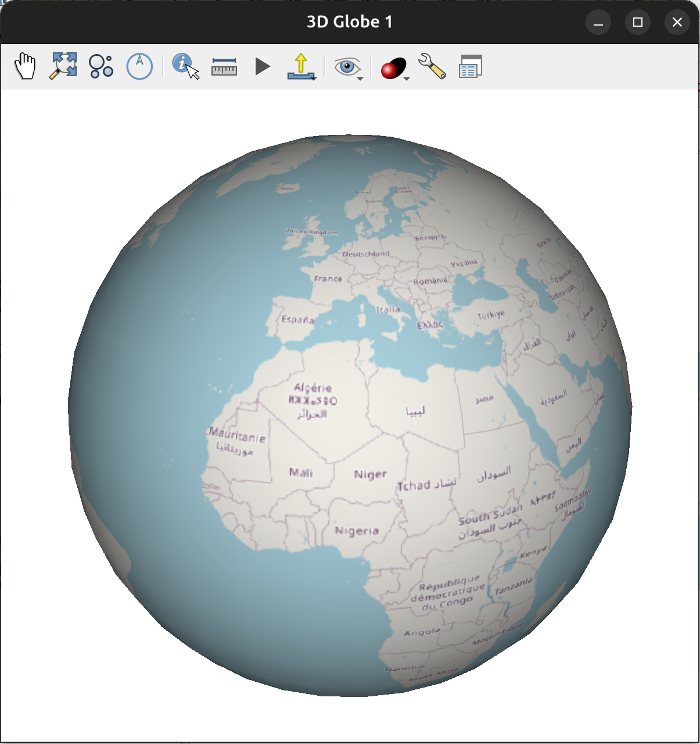Minimize the 3D Globe window
The width and height of the screenshot is (700, 744).
click(x=598, y=22)
